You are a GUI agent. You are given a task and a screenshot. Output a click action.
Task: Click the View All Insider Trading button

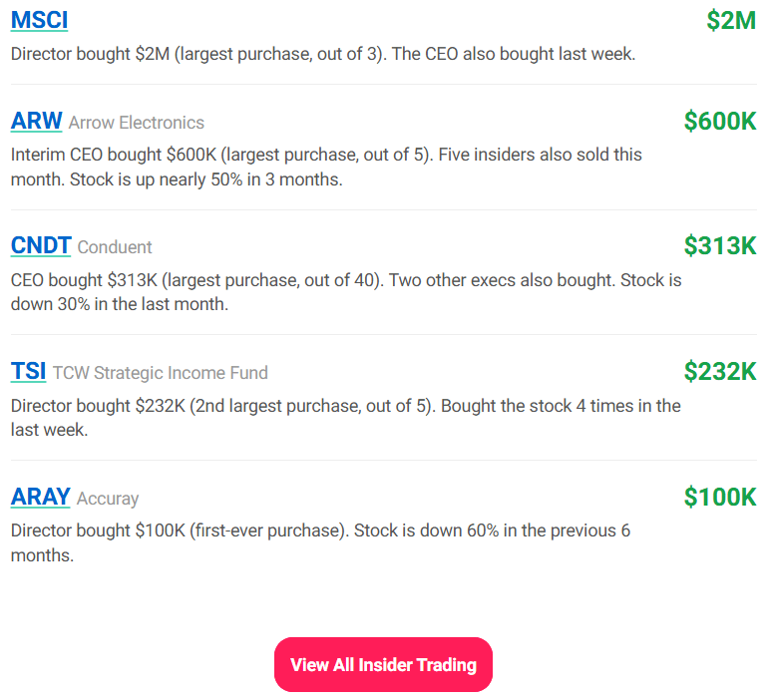(383, 664)
